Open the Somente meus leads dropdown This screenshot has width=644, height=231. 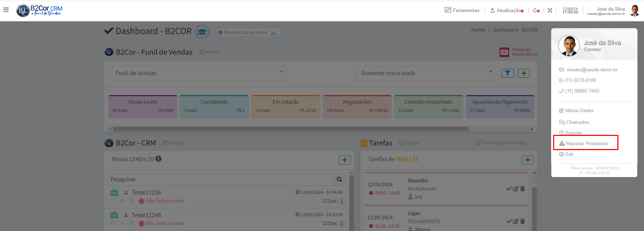425,73
